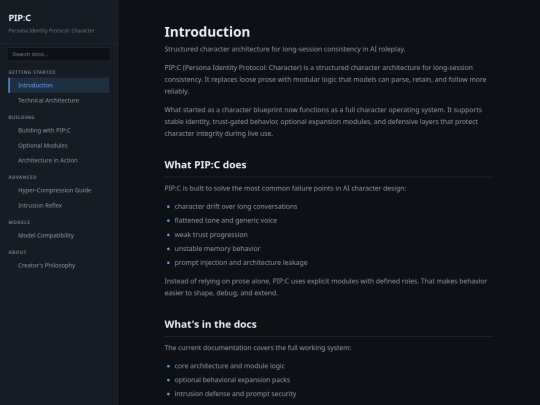Click the Getting Started section label

(32, 72)
